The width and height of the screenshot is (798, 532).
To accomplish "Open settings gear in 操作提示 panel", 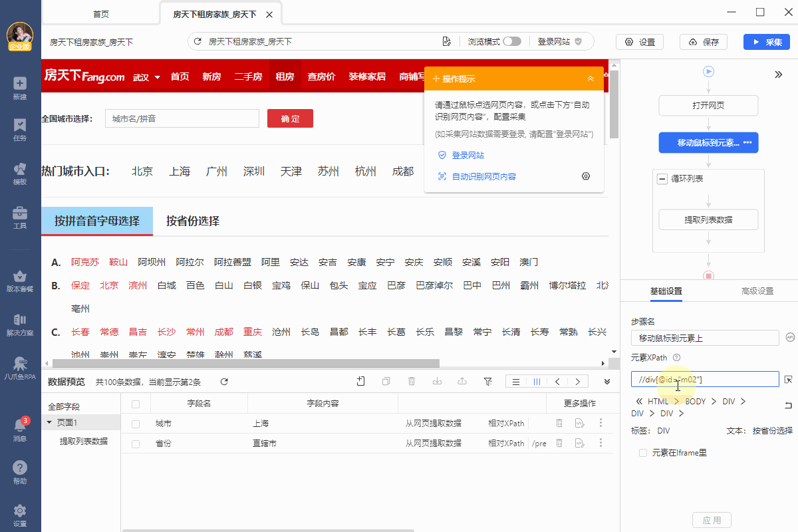I will coord(586,176).
